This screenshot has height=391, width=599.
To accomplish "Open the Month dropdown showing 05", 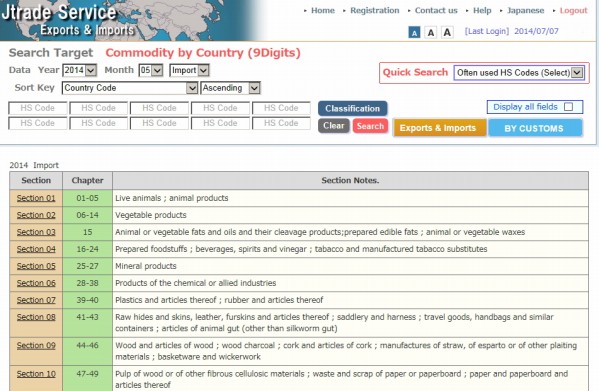I will click(x=151, y=70).
